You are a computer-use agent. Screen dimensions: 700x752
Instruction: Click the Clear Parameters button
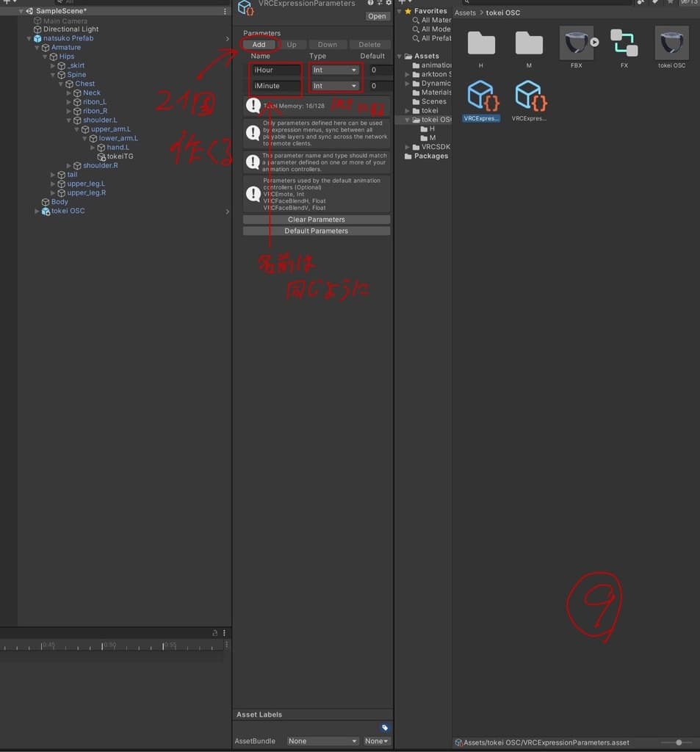pos(316,220)
